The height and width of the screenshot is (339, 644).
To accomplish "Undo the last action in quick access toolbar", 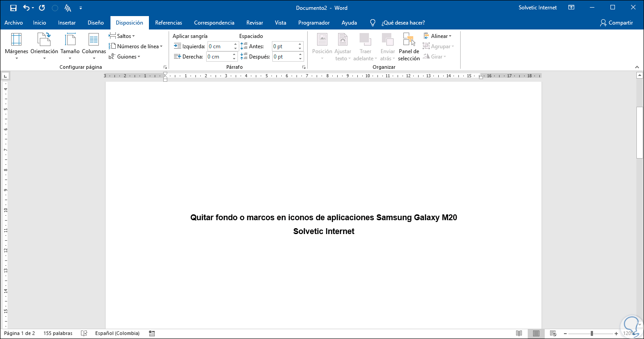I will point(26,8).
